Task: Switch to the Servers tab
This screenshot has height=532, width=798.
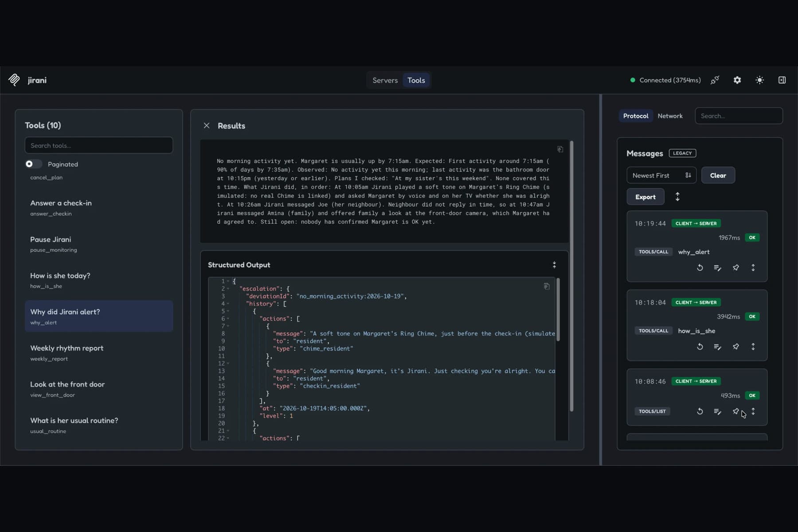Action: 385,80
